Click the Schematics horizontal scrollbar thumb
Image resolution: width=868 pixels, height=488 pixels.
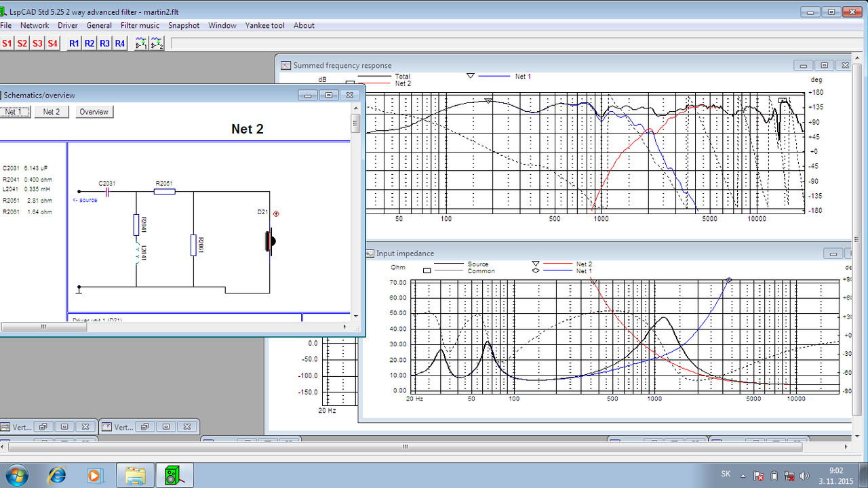tap(43, 326)
